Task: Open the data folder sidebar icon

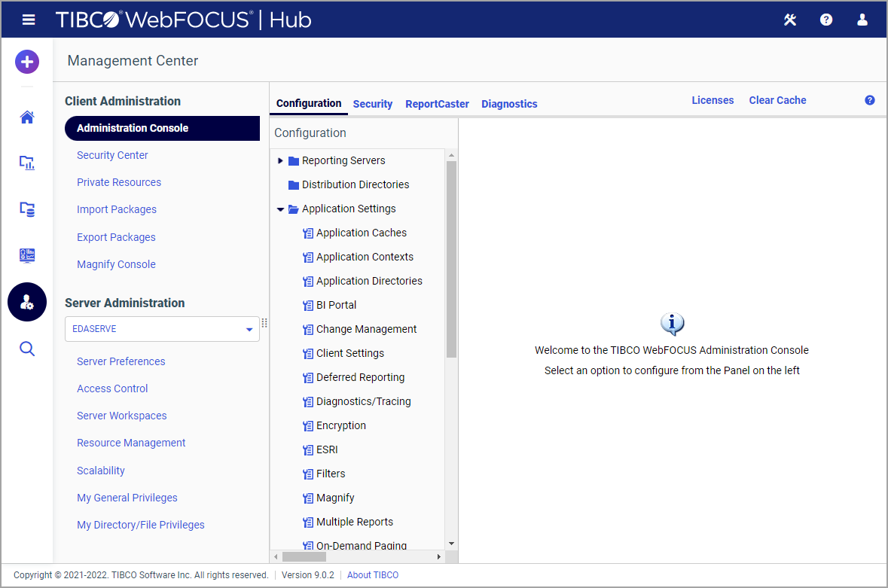Action: coord(27,209)
